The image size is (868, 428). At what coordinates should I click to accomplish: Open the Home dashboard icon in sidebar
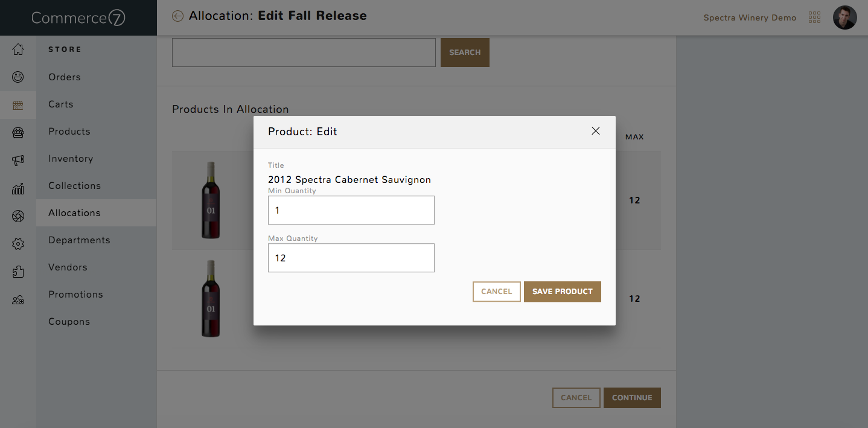coord(18,50)
